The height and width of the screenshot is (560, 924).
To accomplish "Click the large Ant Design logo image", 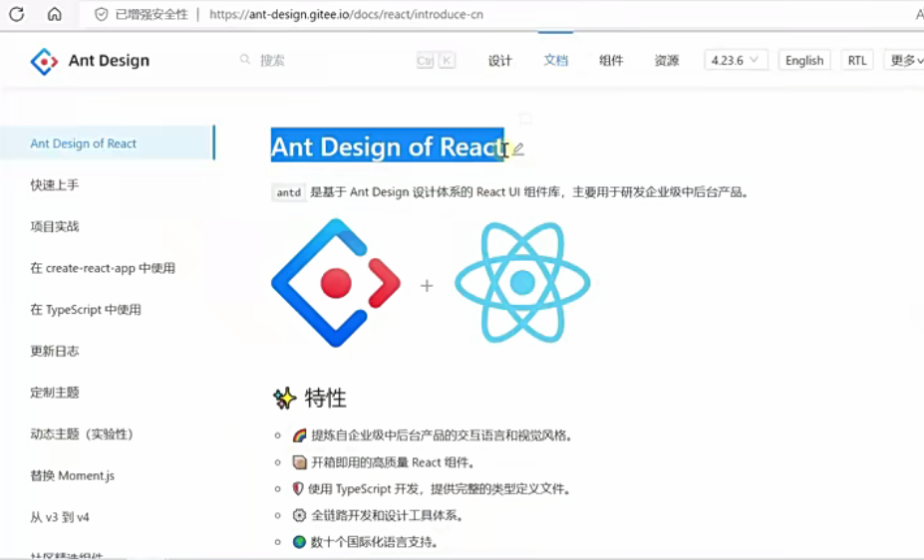I will [336, 283].
